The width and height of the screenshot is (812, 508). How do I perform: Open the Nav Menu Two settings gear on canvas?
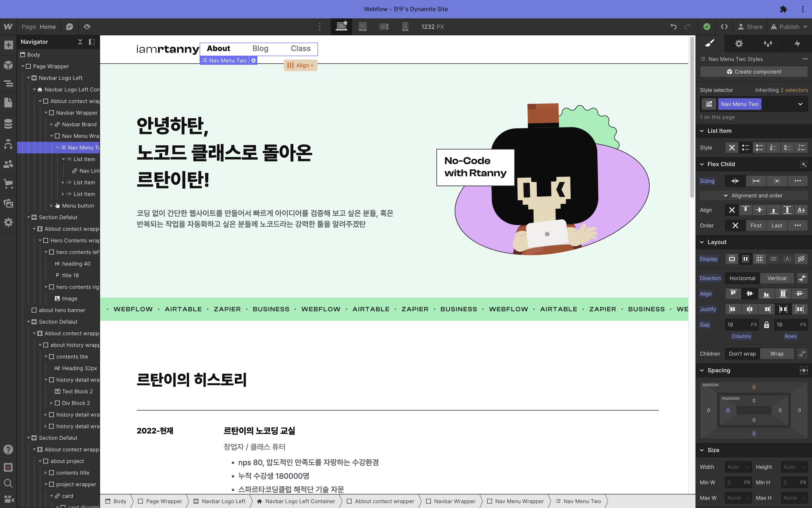point(253,60)
